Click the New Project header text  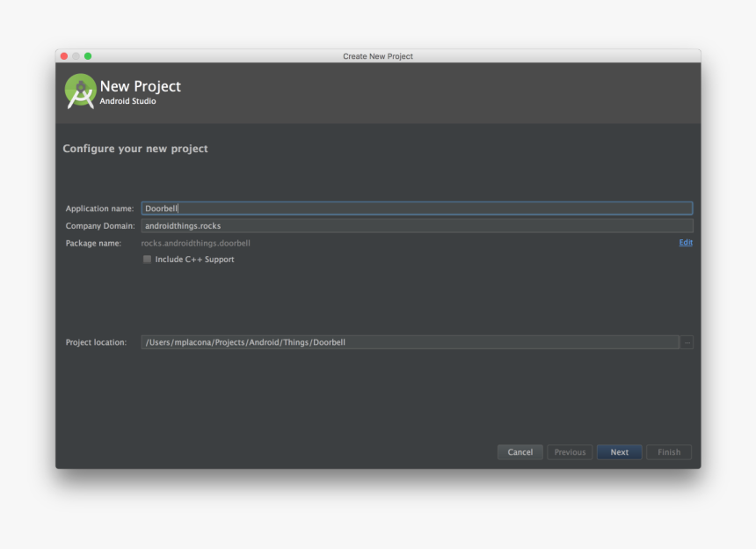(141, 85)
